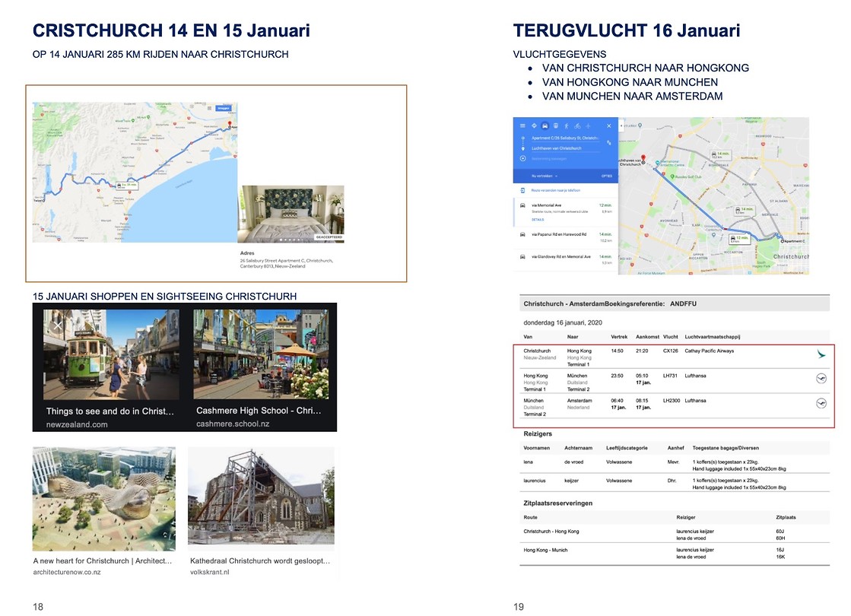The image size is (851, 616).
Task: Click the blue 'Inloggen' button on route map
Action: click(x=224, y=108)
